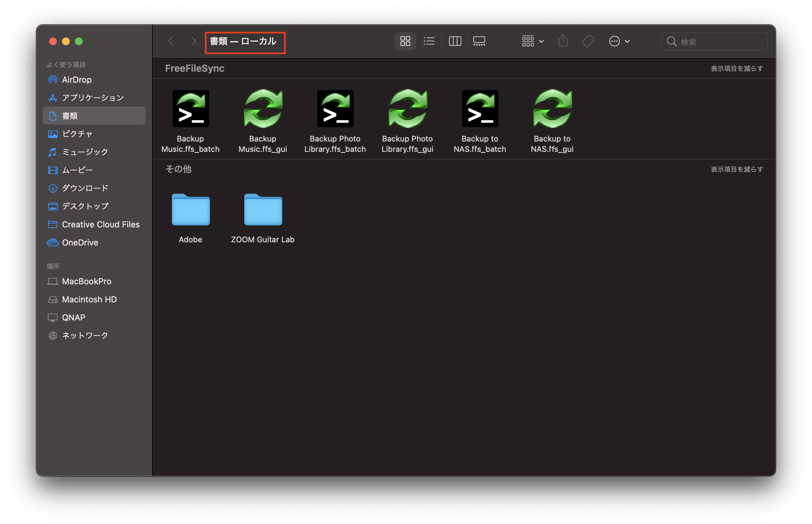
Task: Click the back navigation arrow
Action: tap(171, 41)
